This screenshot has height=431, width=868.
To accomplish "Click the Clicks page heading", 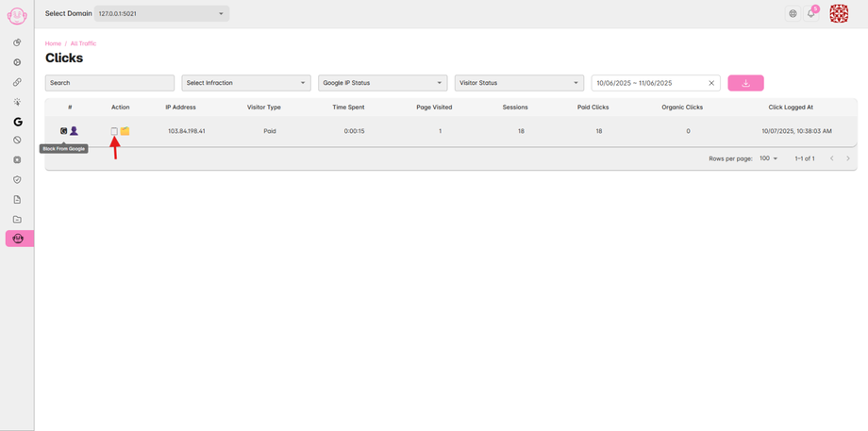I will coord(64,58).
